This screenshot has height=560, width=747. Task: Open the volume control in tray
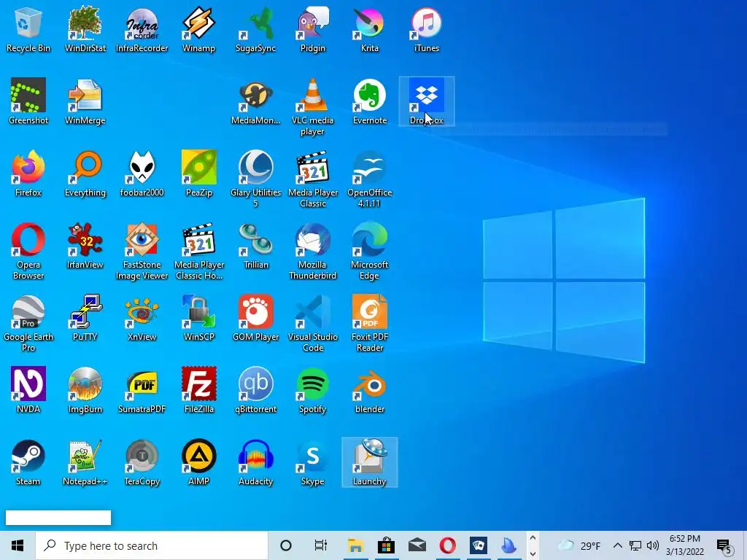[653, 545]
